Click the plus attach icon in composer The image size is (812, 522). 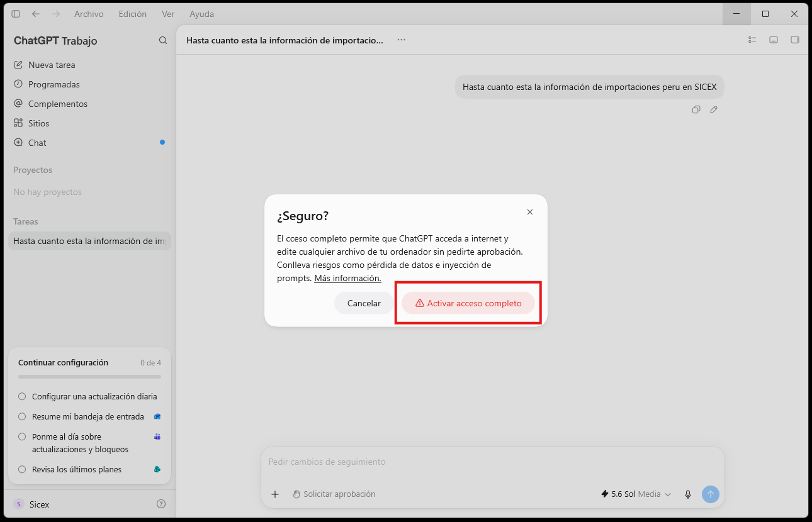(x=275, y=494)
